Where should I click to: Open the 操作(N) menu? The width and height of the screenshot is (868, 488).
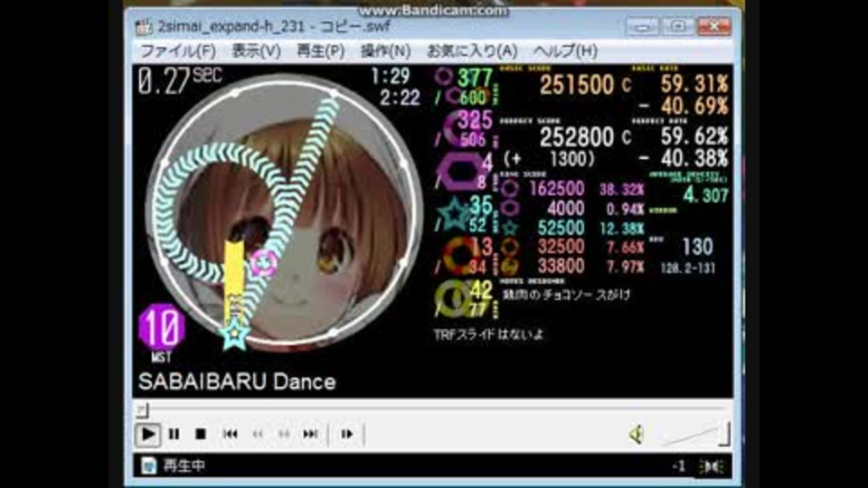point(385,52)
